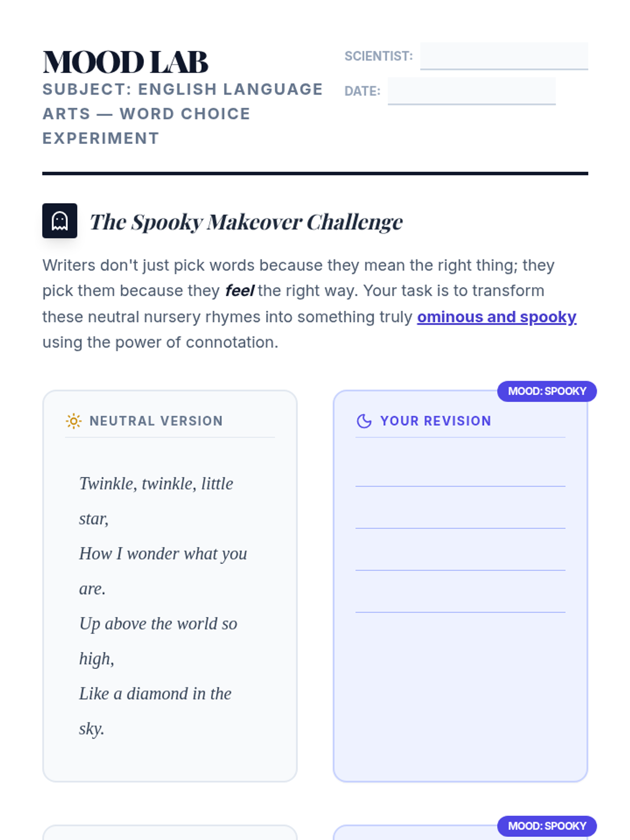
Task: Click the 'Twinkle, twinkle, little star' line
Action: pos(156,484)
